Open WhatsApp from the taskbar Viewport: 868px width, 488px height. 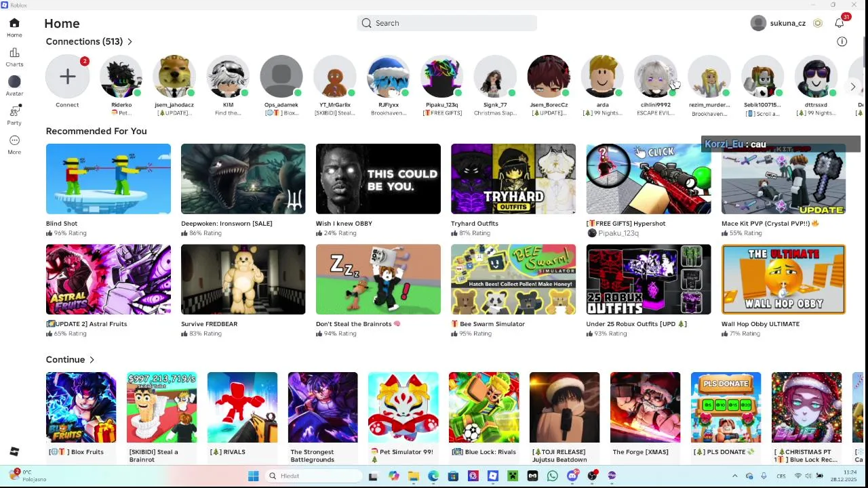(552, 476)
